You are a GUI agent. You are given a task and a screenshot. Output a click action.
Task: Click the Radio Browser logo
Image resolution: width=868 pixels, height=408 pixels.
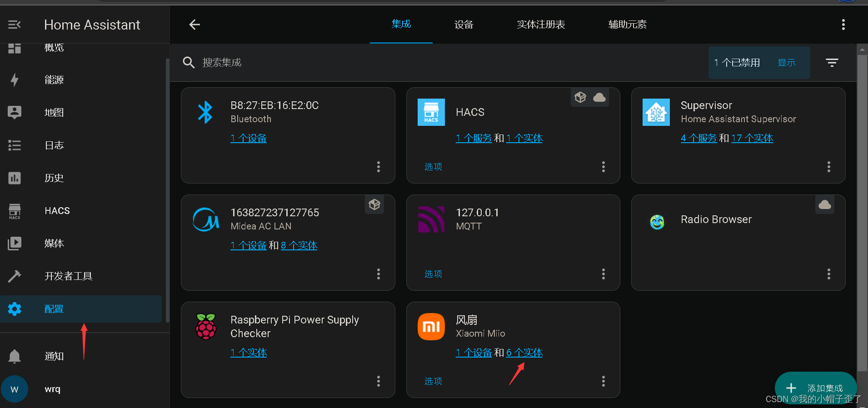click(x=657, y=222)
